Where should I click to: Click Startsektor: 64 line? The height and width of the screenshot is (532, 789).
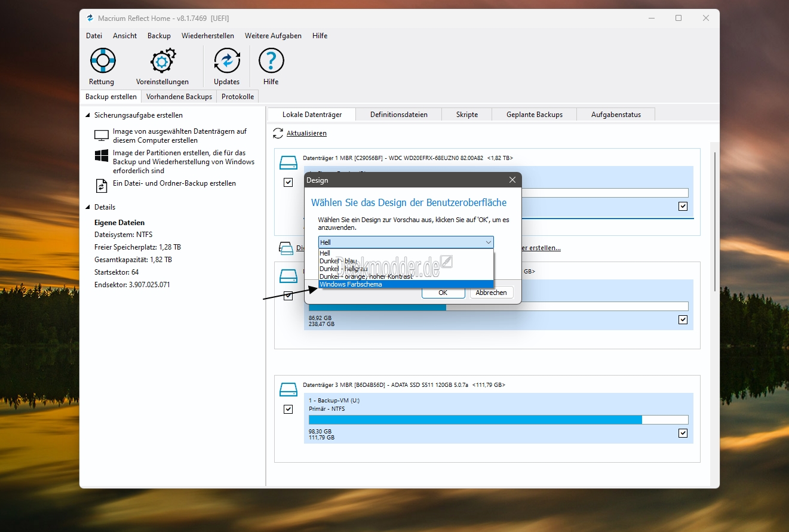click(116, 272)
